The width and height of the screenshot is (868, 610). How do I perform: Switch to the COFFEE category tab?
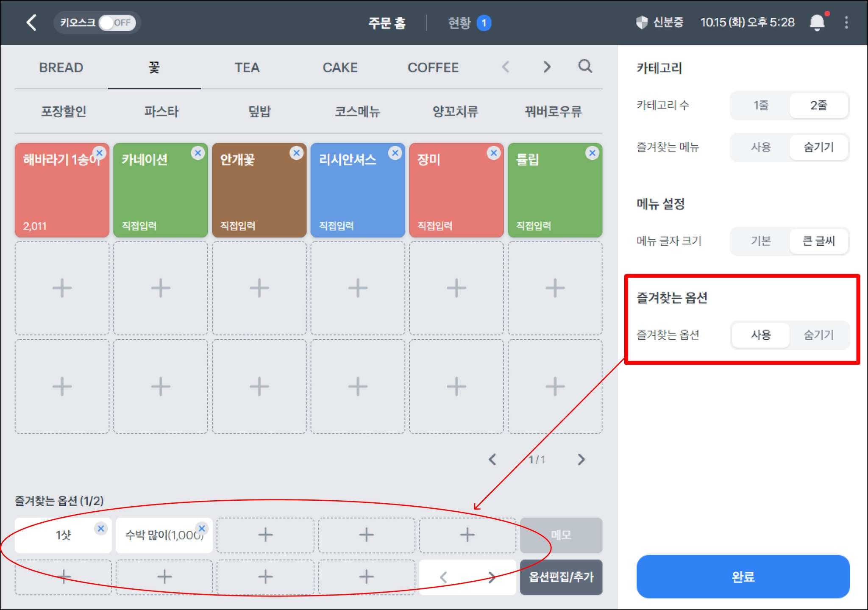point(433,68)
